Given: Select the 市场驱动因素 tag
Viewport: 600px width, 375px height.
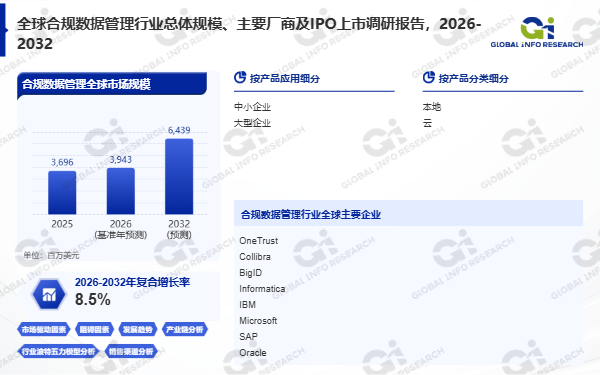Looking at the screenshot, I should pos(44,329).
